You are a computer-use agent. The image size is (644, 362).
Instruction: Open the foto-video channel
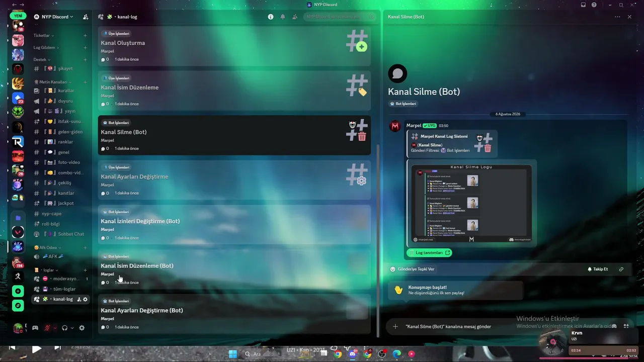tap(60, 162)
